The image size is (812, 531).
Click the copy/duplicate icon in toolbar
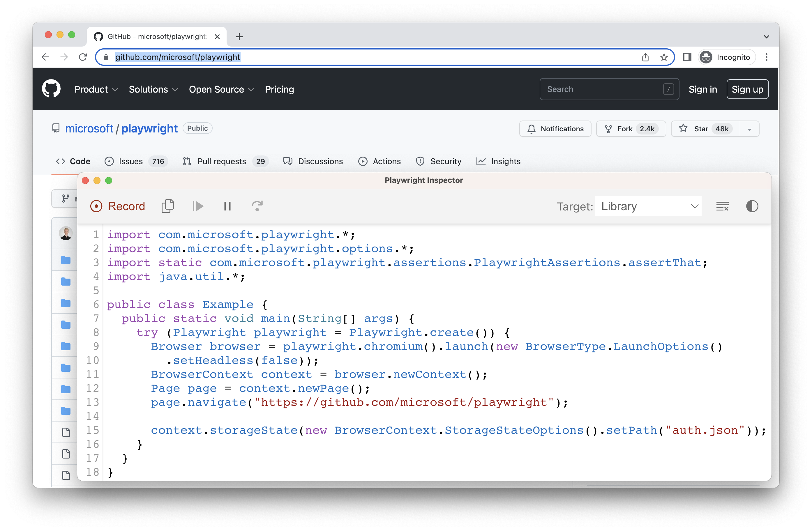tap(168, 206)
